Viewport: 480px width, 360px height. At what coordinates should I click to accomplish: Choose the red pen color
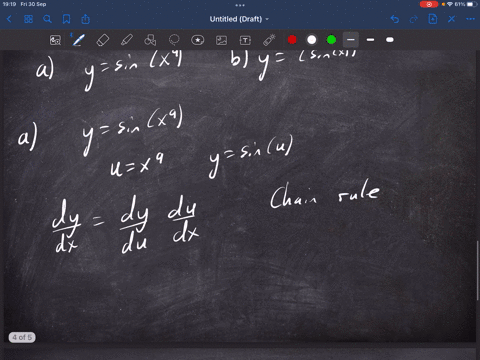pyautogui.click(x=292, y=40)
